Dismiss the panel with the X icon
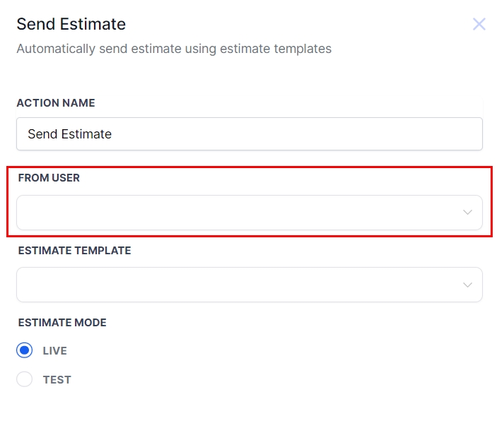The width and height of the screenshot is (504, 428). (x=479, y=25)
